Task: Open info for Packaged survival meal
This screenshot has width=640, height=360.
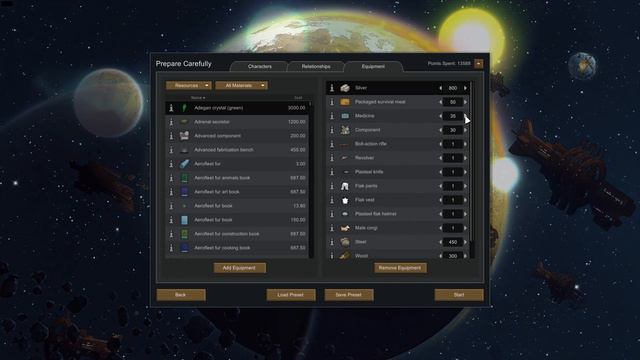Action: tap(332, 102)
